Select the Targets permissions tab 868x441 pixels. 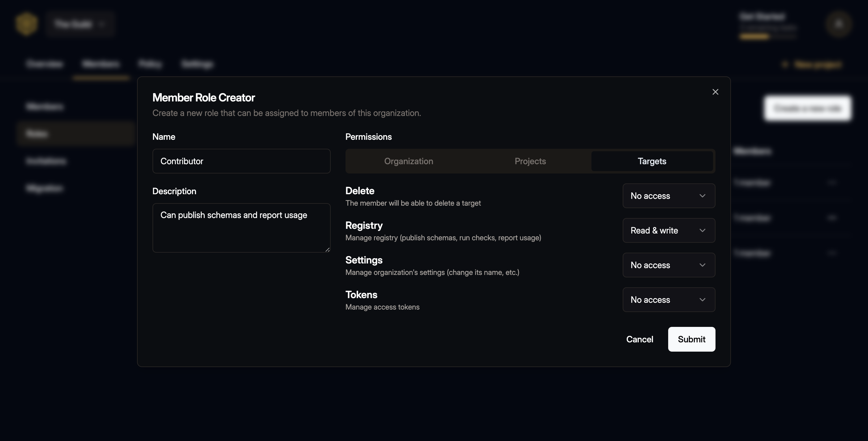pyautogui.click(x=652, y=161)
